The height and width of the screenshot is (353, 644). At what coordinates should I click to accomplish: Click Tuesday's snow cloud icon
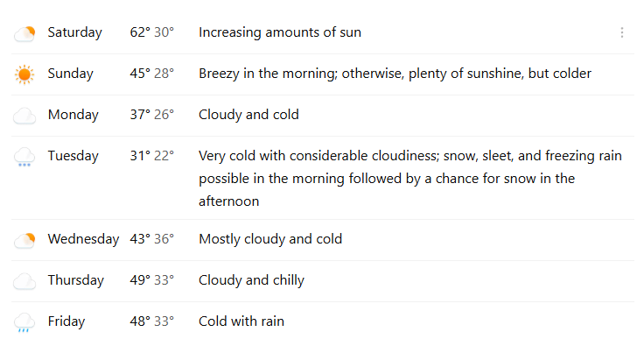tap(24, 158)
